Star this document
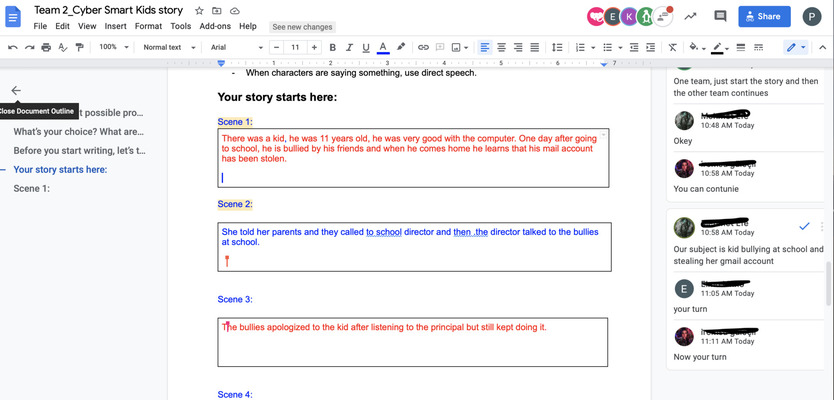Viewport: 834px width, 400px height. (199, 9)
